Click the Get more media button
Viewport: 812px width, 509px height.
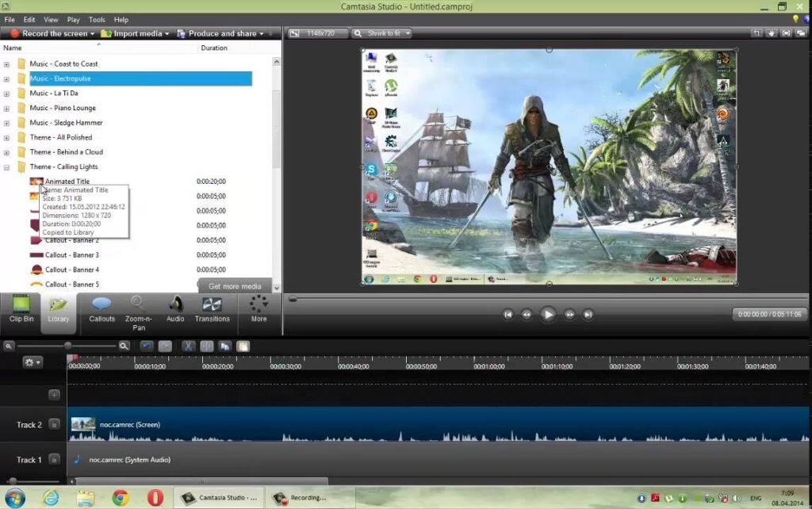coord(235,286)
